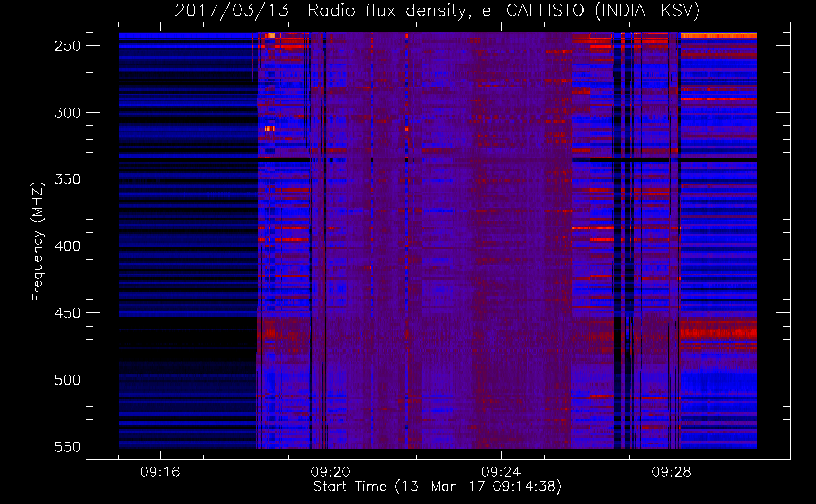
Task: Click the 350 frequency tick label
Action: (x=68, y=179)
